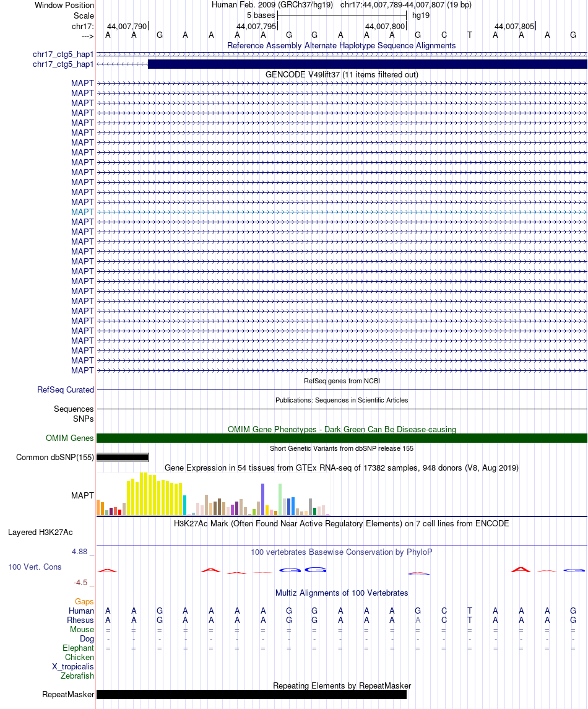Click the T base in the top sequence row
The height and width of the screenshot is (709, 588).
[x=470, y=35]
